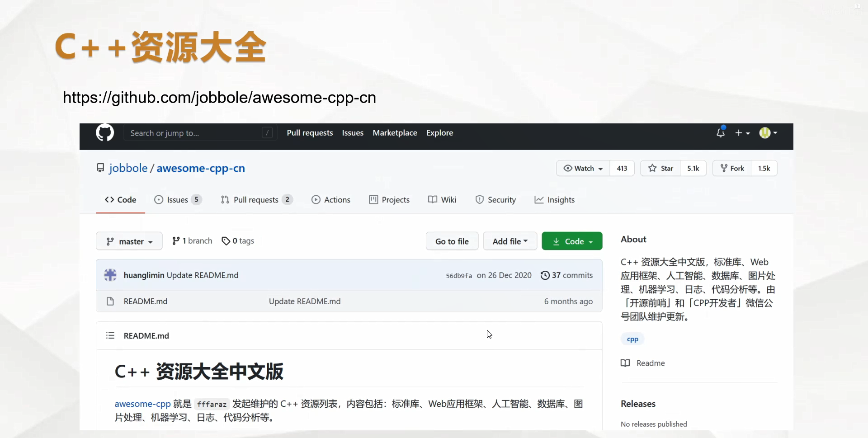Open README.md row's Update README.md commit message

point(305,301)
